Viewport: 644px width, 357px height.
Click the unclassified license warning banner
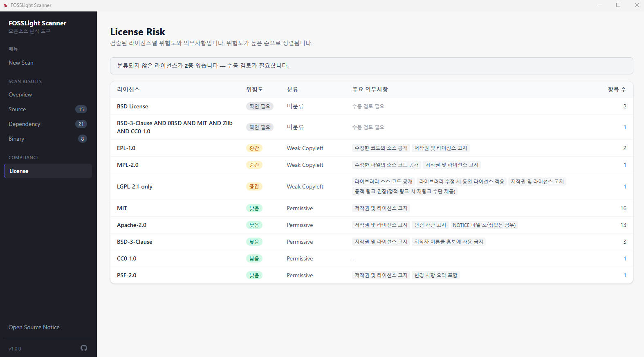372,66
